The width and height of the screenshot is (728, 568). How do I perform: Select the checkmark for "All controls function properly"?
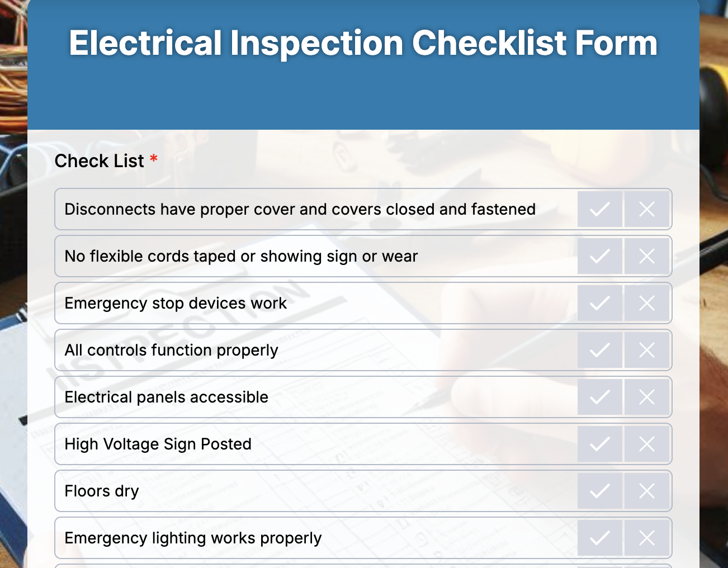click(x=599, y=350)
